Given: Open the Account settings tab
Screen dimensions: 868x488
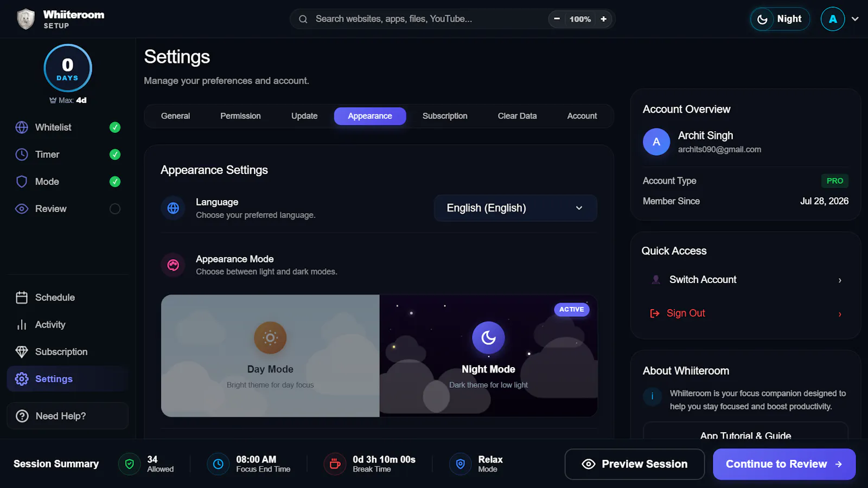Looking at the screenshot, I should pos(582,116).
